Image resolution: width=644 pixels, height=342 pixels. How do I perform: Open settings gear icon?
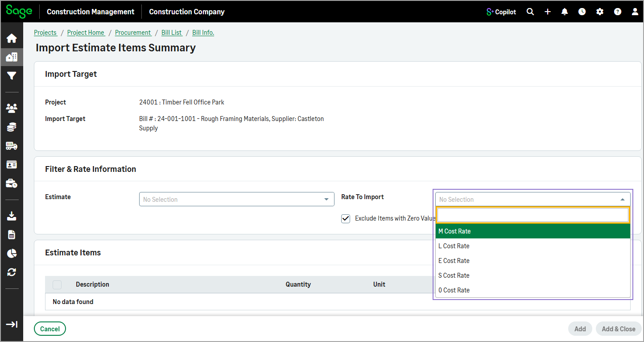(600, 12)
